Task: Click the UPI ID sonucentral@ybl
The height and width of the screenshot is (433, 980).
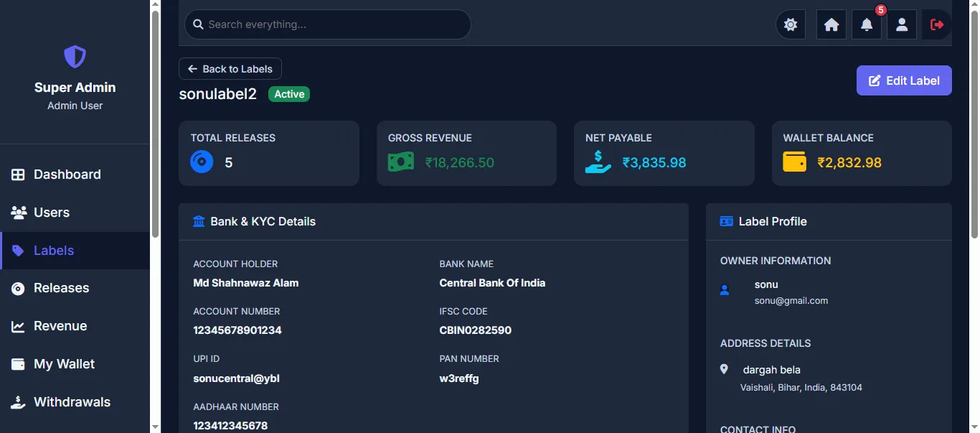Action: click(x=236, y=378)
